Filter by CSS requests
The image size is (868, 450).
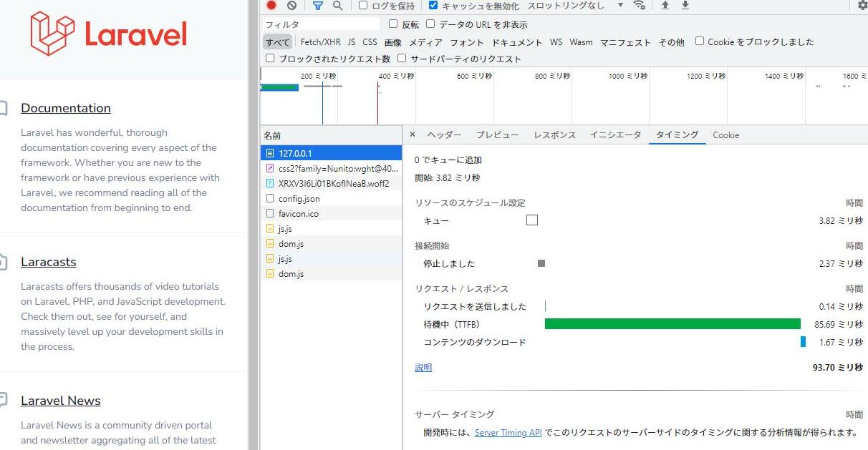point(370,42)
